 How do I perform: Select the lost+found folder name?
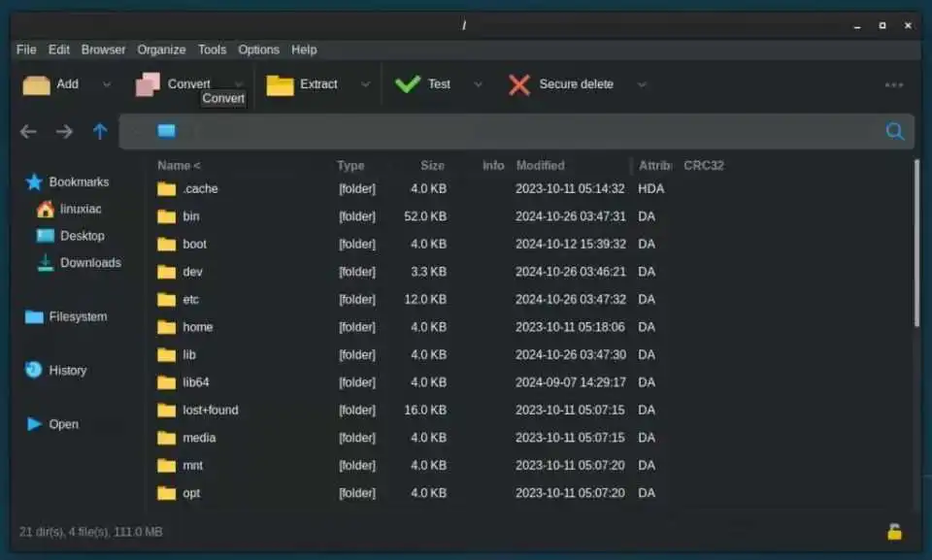coord(211,411)
